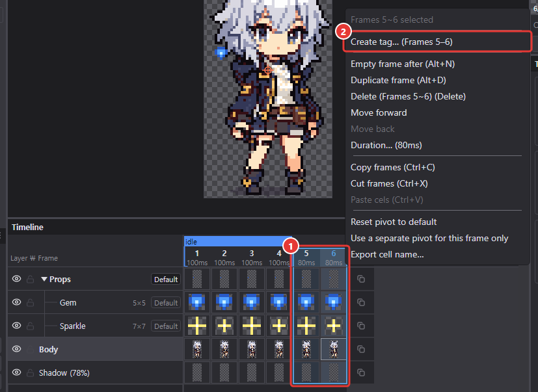Image resolution: width=538 pixels, height=392 pixels.
Task: Select Body cel in frame 5
Action: (306, 349)
